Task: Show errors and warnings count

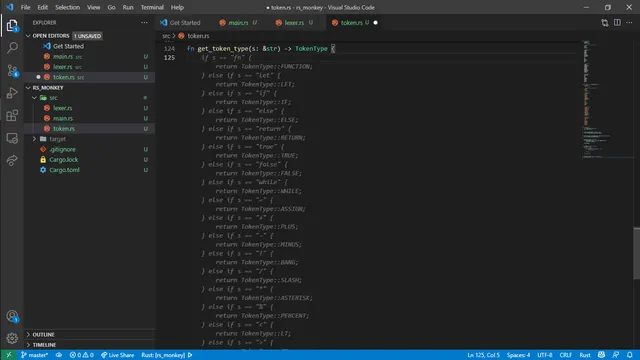Action: point(81,355)
